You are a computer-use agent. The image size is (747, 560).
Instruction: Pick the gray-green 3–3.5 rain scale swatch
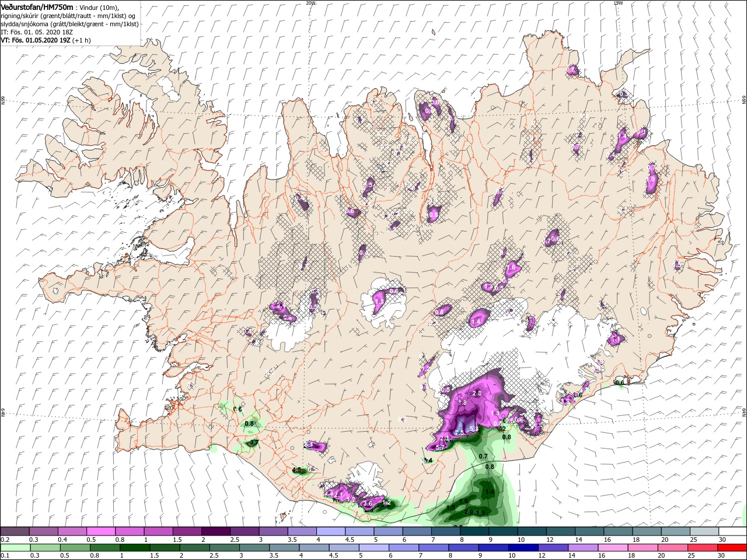(x=255, y=548)
